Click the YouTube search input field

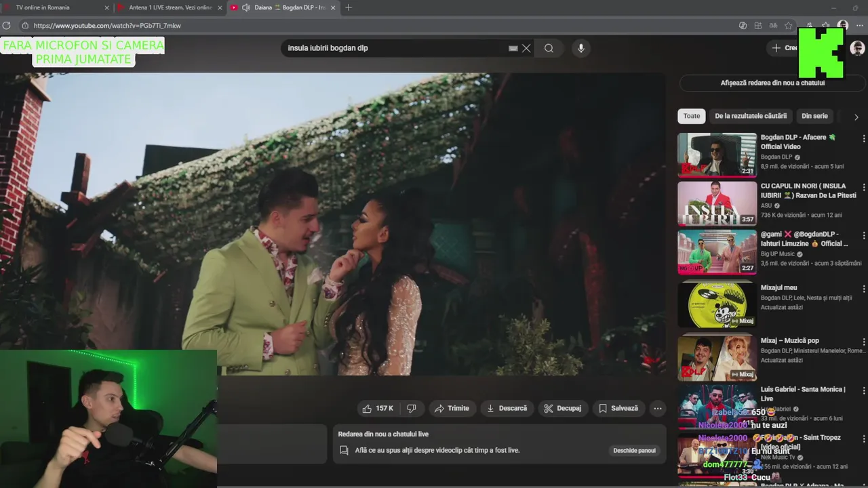coord(397,48)
